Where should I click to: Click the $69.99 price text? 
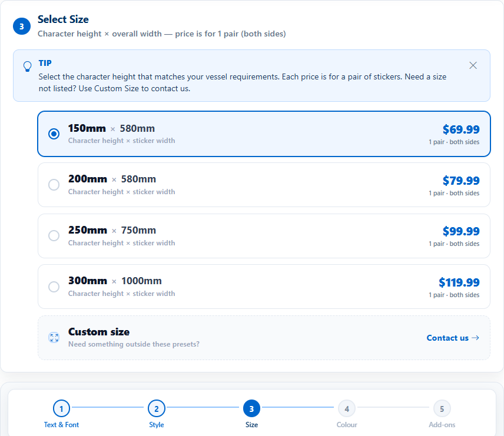tap(461, 129)
